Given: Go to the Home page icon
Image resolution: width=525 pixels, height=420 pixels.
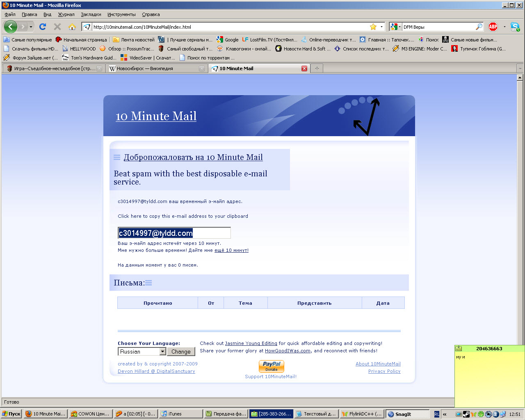Looking at the screenshot, I should pyautogui.click(x=72, y=27).
